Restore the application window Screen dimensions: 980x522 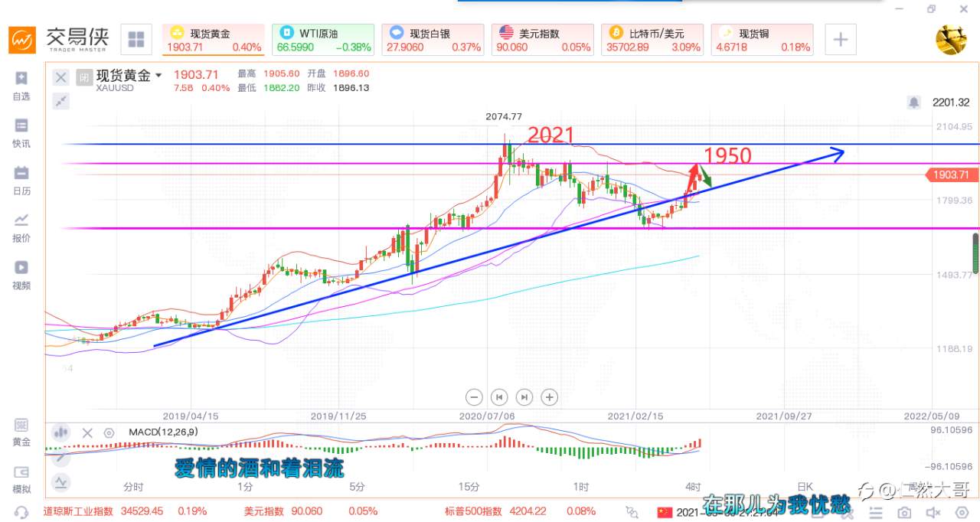tap(931, 8)
